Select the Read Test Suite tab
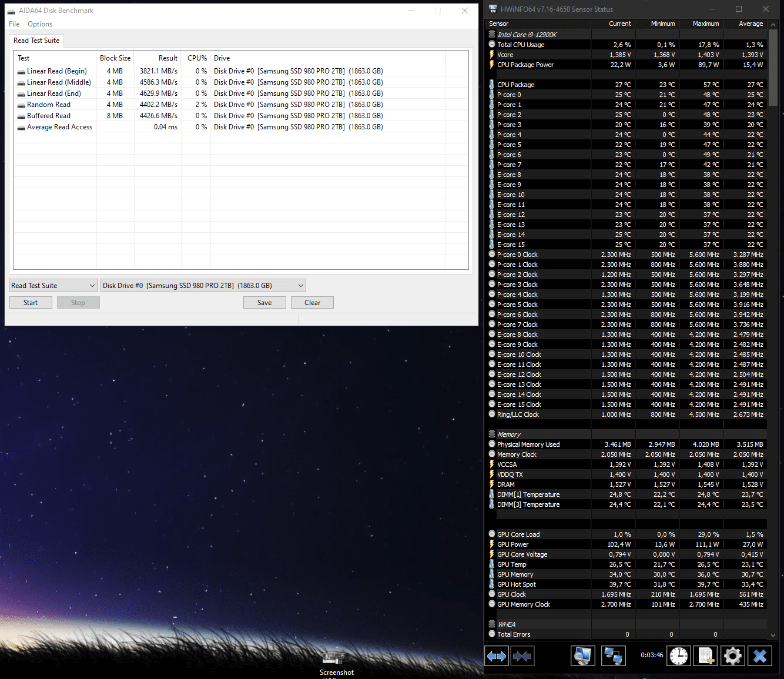 tap(36, 41)
